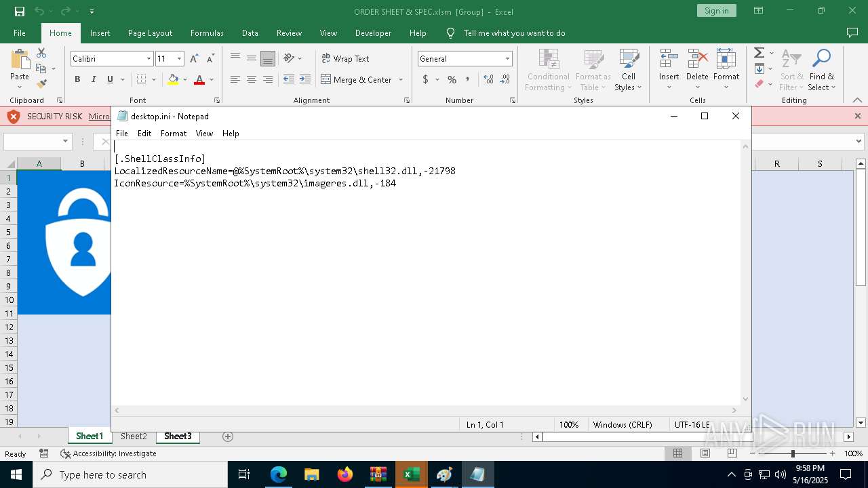Viewport: 868px width, 488px height.
Task: Click the Clear eraser icon
Action: click(759, 84)
